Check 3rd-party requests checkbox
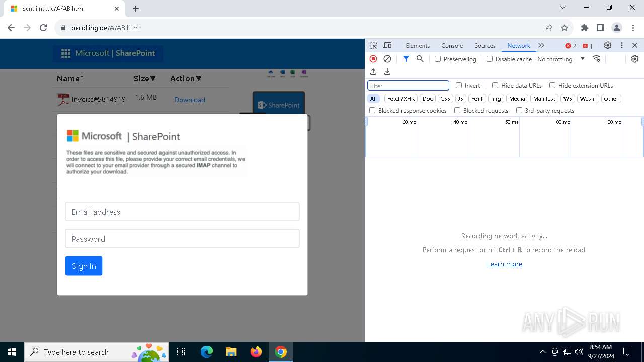The height and width of the screenshot is (362, 644). [519, 110]
